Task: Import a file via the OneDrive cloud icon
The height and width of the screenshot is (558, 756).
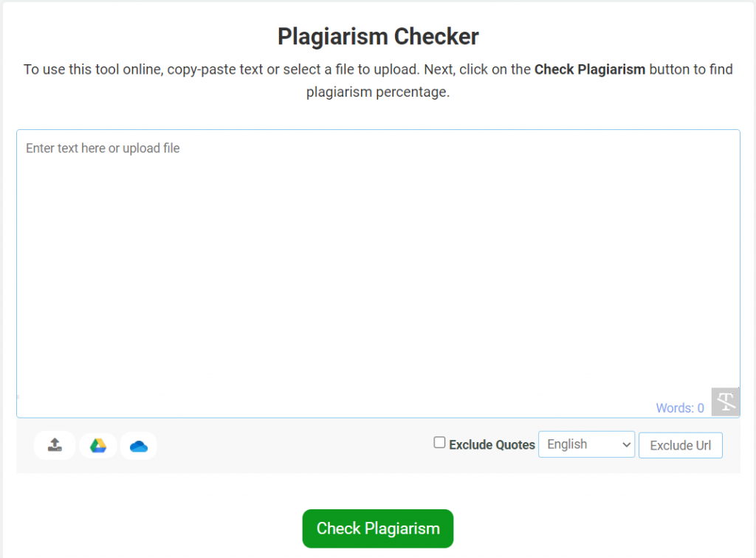Action: click(139, 445)
